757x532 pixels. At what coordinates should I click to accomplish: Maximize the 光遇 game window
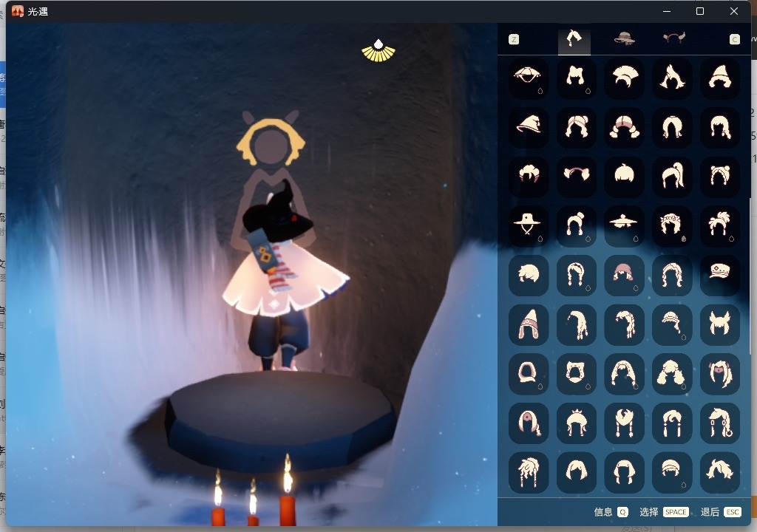tap(700, 11)
